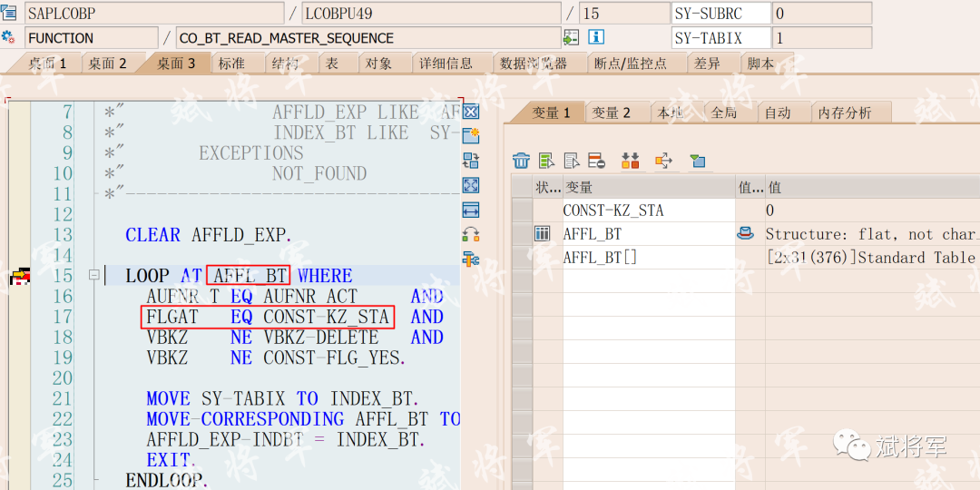Click the SY-SUBRC field
980x490 pixels.
tap(720, 13)
